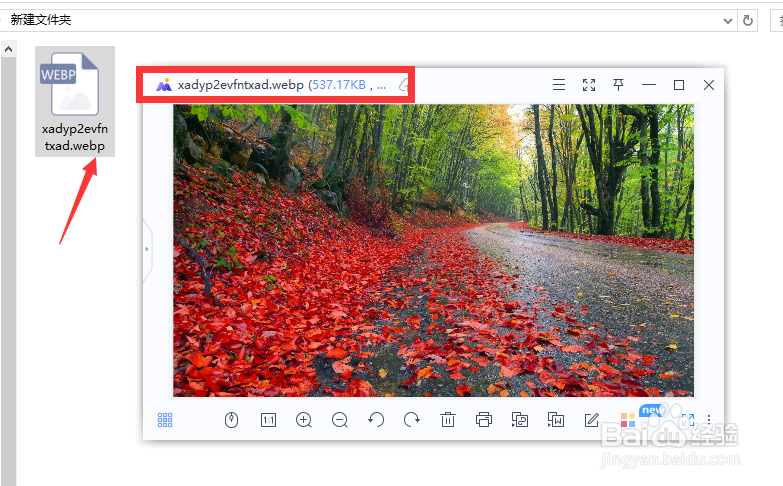Click the mouse scroll mode icon
This screenshot has width=783, height=486.
pyautogui.click(x=231, y=420)
